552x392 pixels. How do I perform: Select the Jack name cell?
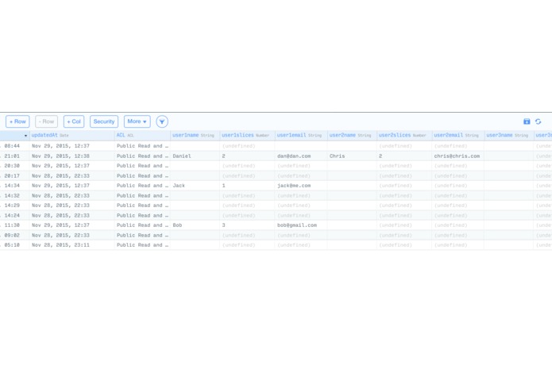pos(195,186)
